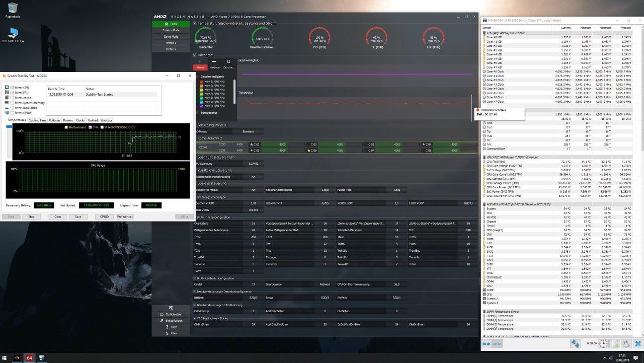Switch to Clocks tab
This screenshot has width=644, height=363.
(80, 120)
